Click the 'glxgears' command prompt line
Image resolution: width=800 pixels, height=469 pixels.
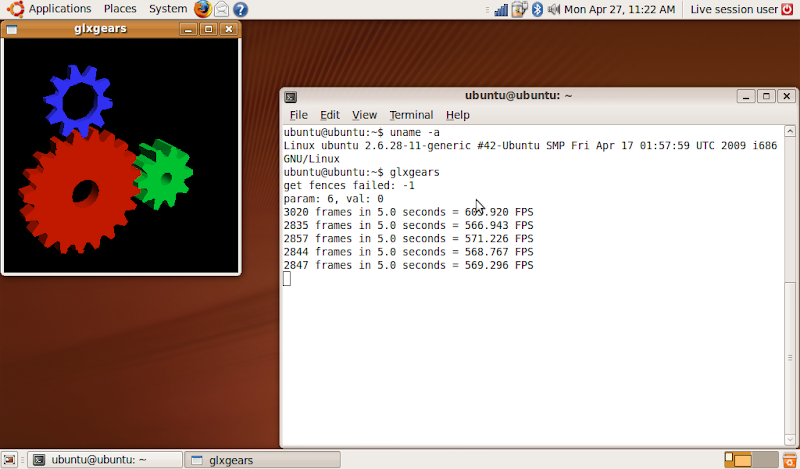click(x=362, y=172)
